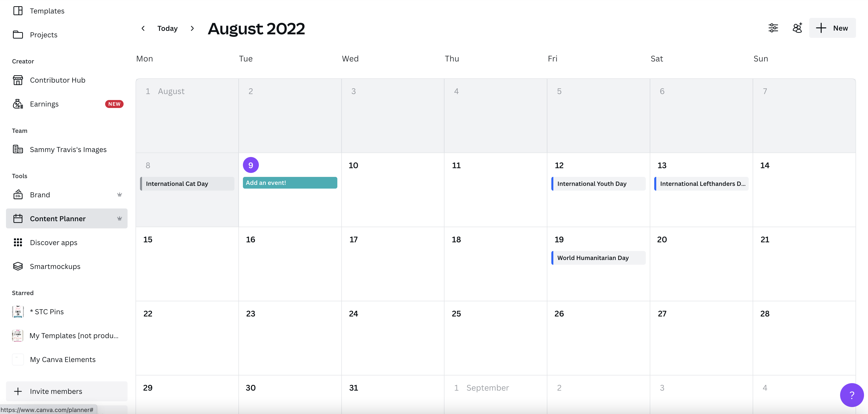Select the Today button to reset view
The image size is (868, 414).
pos(167,28)
